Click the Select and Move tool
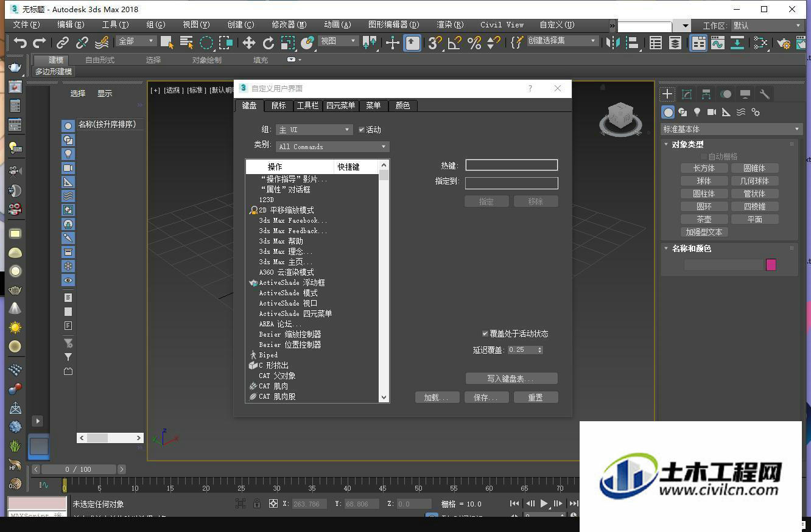Viewport: 811px width, 532px height. [x=248, y=43]
